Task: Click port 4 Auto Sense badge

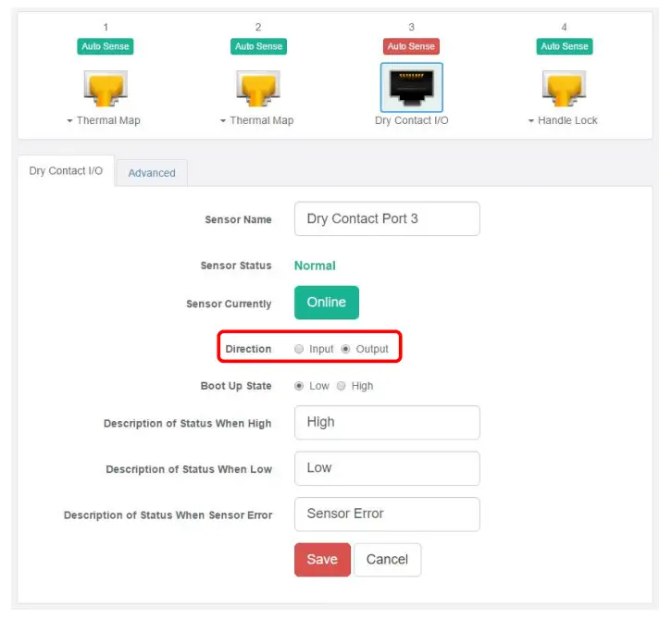Action: click(564, 46)
